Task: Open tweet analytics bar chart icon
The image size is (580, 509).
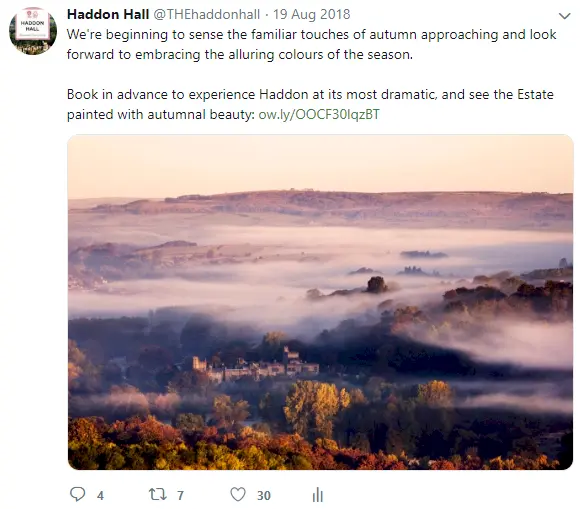Action: 318,495
